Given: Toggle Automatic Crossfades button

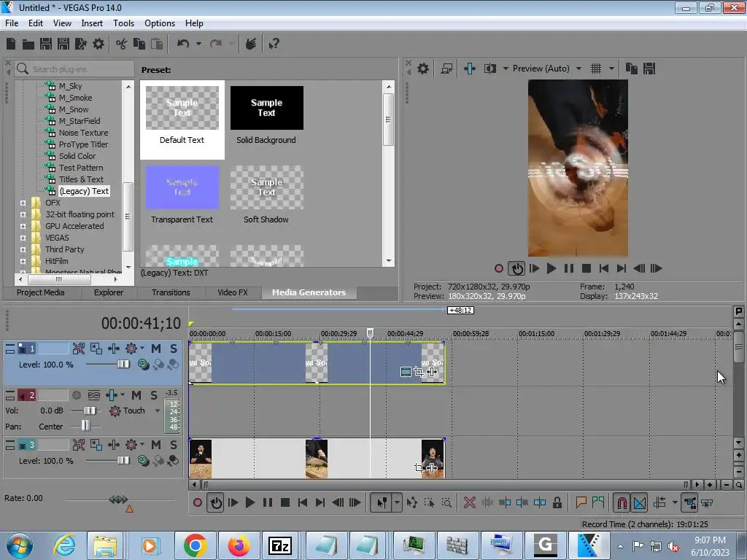Looking at the screenshot, I should click(x=639, y=502).
